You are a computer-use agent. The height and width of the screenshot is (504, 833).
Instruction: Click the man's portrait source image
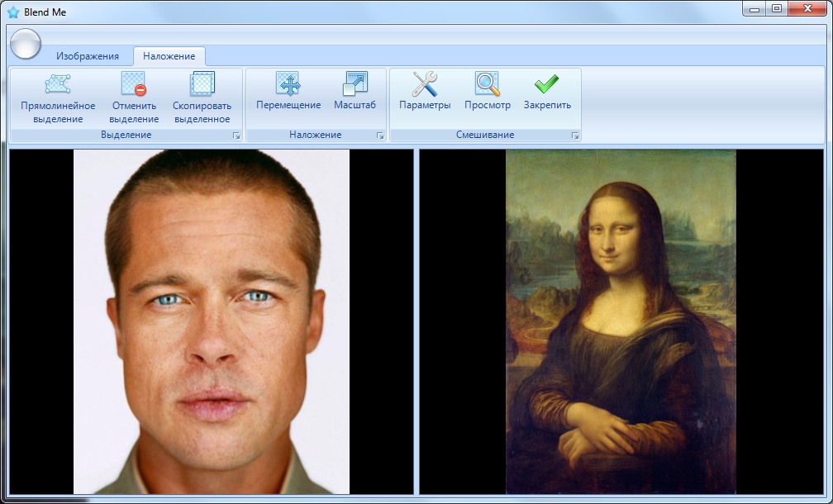(212, 322)
